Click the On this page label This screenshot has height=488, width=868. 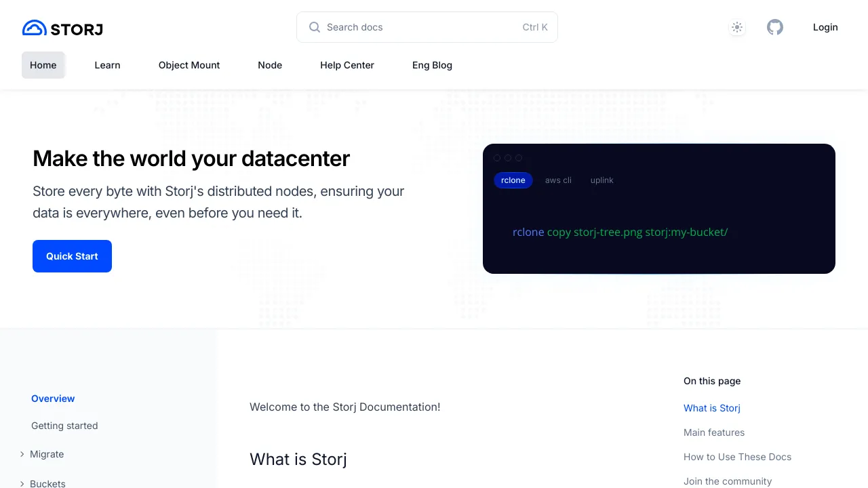[x=712, y=381]
